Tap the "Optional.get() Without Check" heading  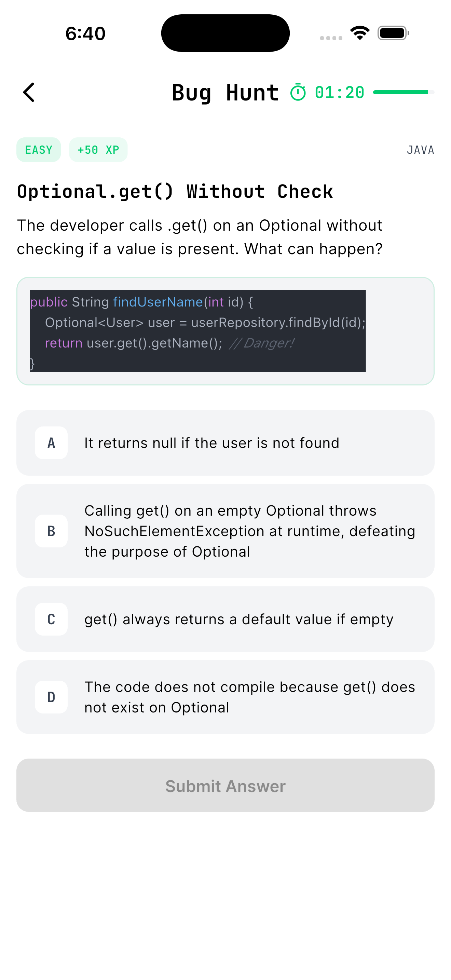[175, 191]
